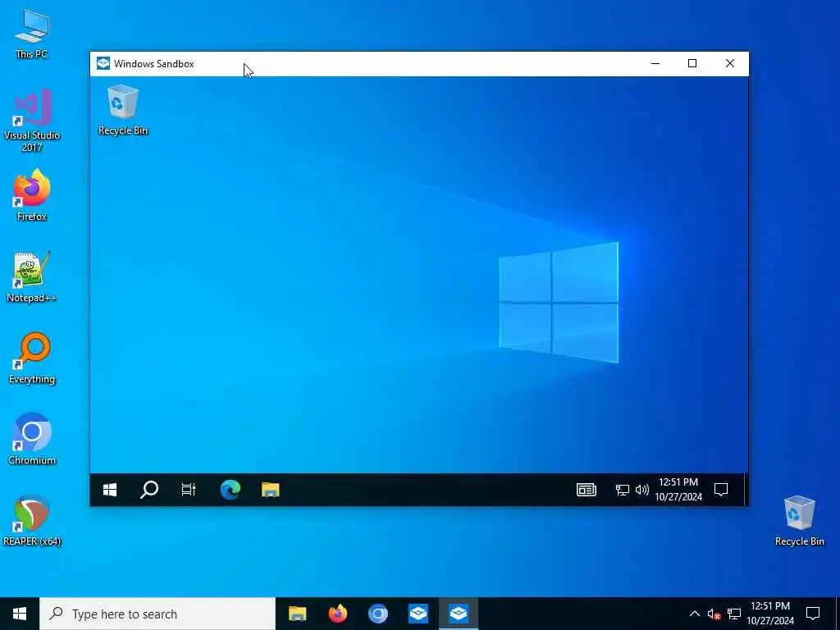Open host Action Center notifications
The height and width of the screenshot is (630, 840).
coord(813,614)
